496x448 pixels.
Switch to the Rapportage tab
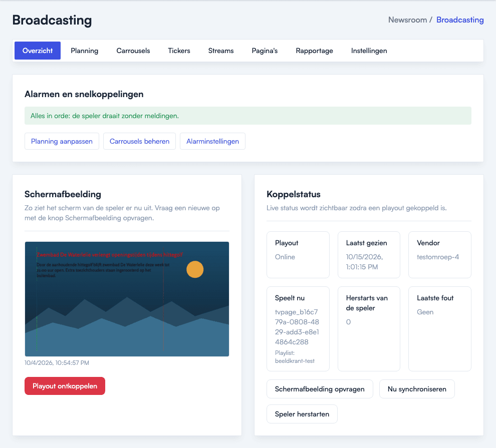pyautogui.click(x=315, y=51)
